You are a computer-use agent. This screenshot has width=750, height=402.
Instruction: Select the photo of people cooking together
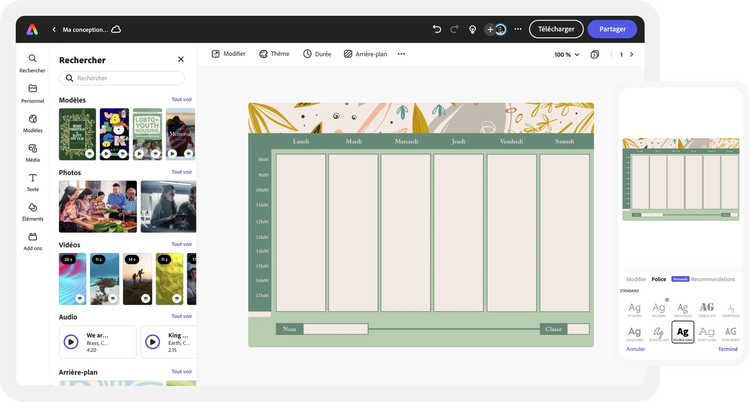(x=98, y=206)
